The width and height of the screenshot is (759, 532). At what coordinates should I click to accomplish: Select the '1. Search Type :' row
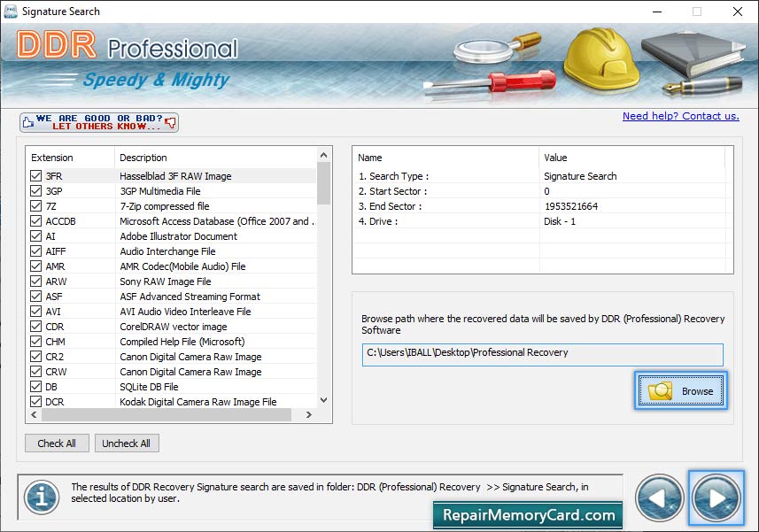(538, 176)
